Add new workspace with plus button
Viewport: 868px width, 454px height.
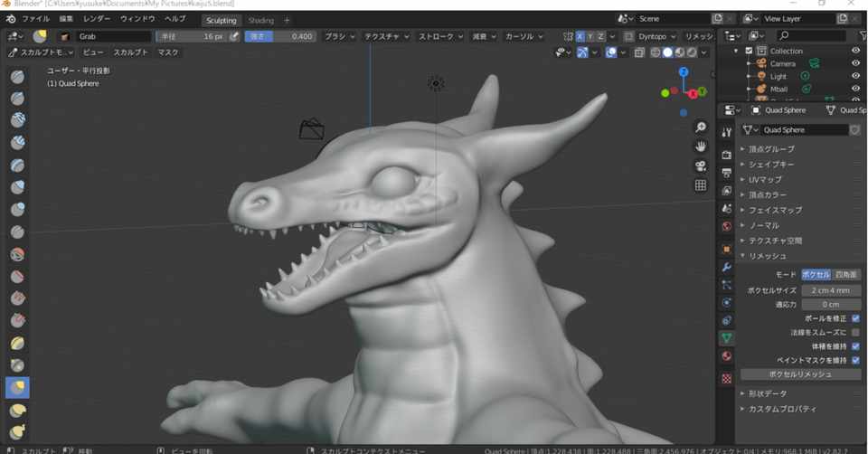pos(287,21)
